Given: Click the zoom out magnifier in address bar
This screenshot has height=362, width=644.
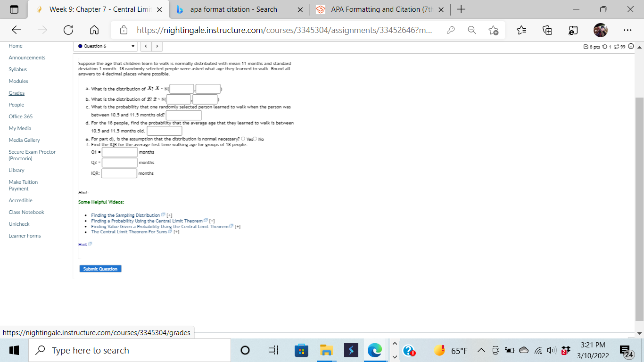Looking at the screenshot, I should pyautogui.click(x=472, y=31).
